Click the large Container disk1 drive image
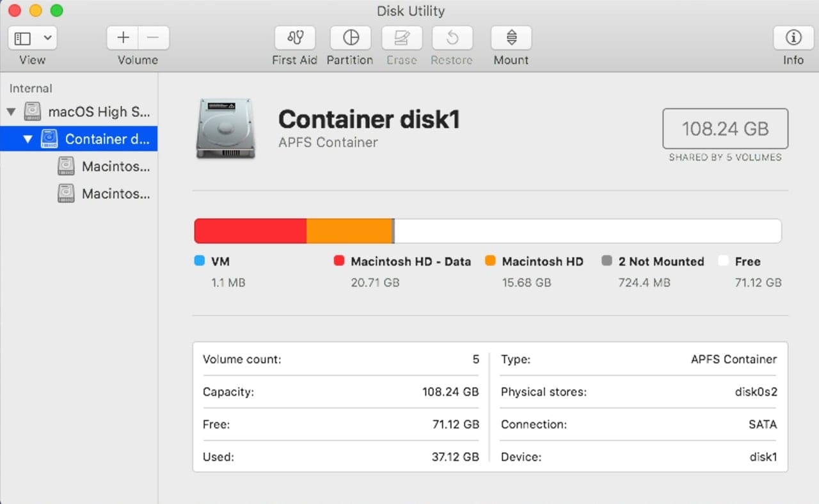Screen dimensions: 819x504 (x=225, y=129)
